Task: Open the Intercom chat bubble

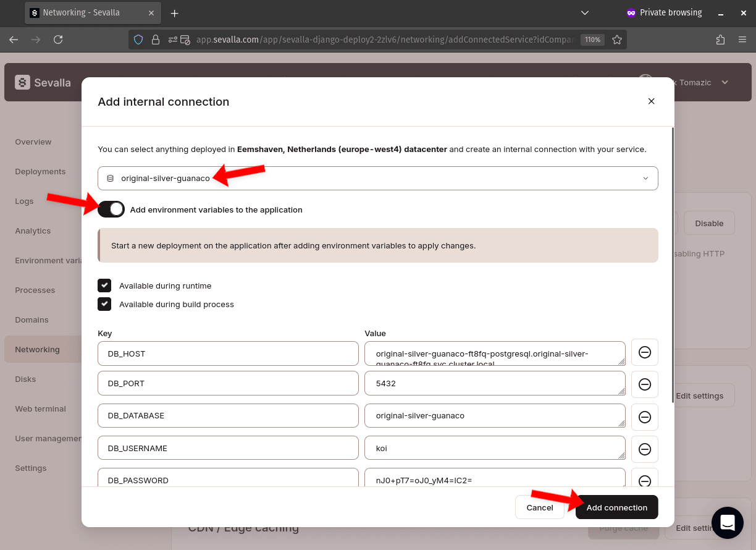Action: (727, 522)
